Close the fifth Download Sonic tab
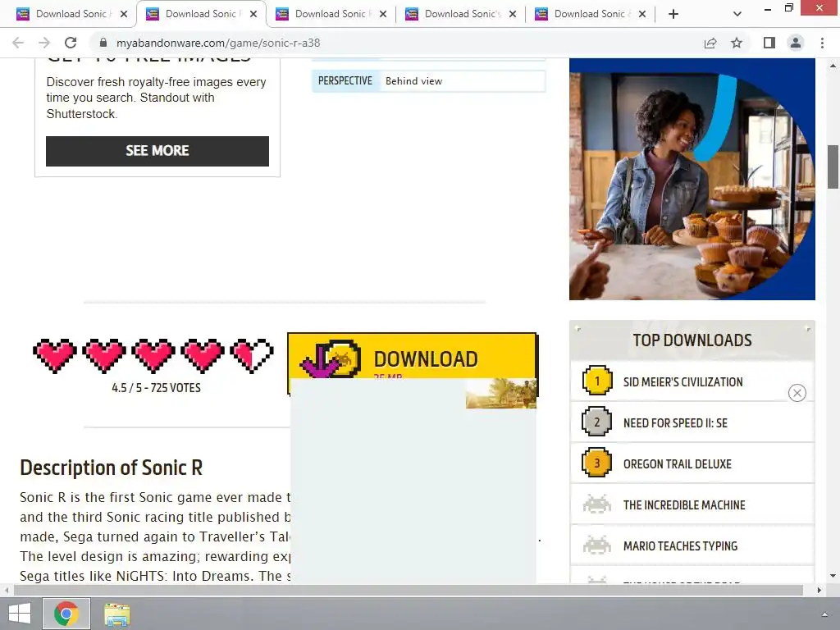The height and width of the screenshot is (630, 840). point(642,15)
